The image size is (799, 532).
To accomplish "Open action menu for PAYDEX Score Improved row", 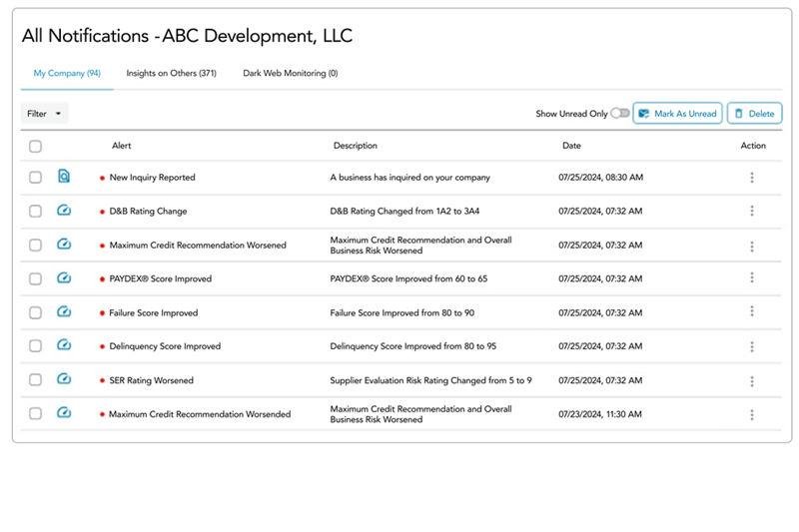I will coord(752,278).
